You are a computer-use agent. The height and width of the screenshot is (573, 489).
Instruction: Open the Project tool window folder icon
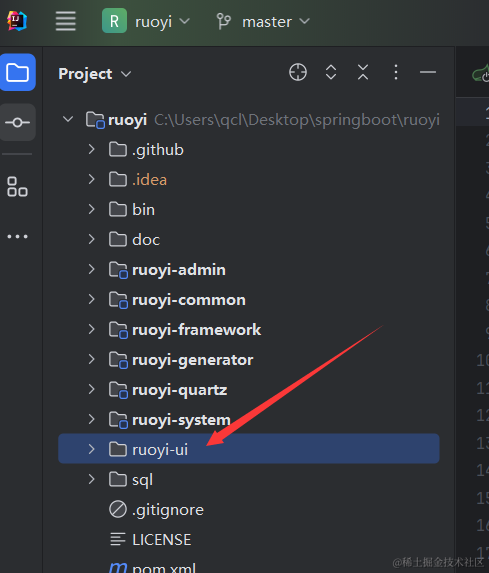coord(18,72)
